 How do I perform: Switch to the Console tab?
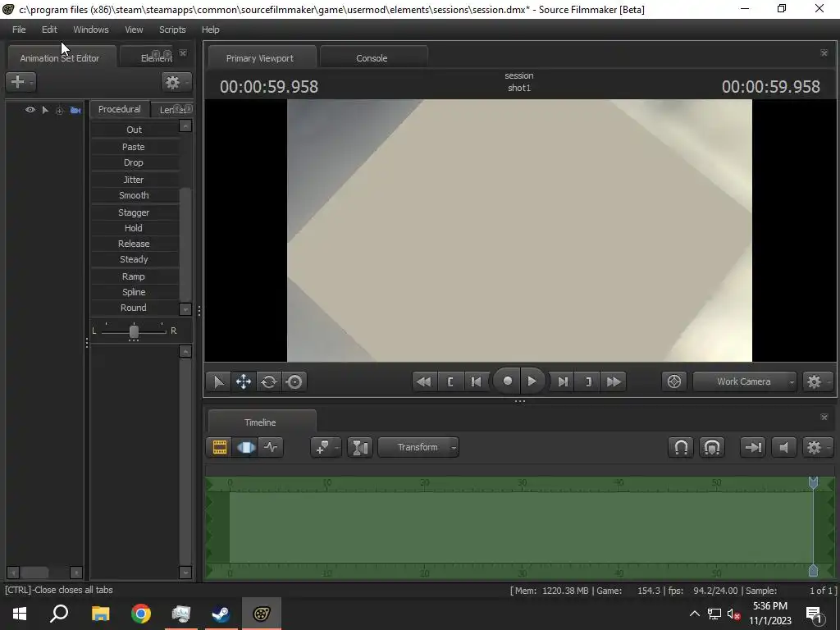tap(372, 58)
